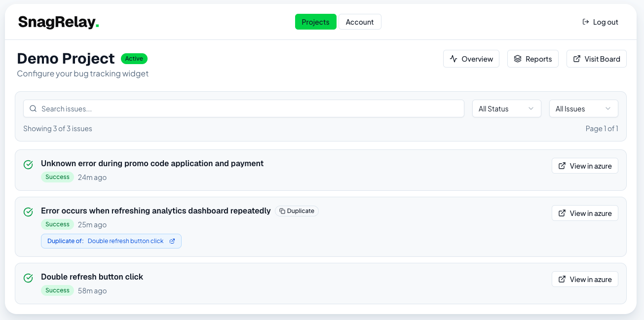Open the Projects tab
The width and height of the screenshot is (644, 320).
[x=316, y=22]
